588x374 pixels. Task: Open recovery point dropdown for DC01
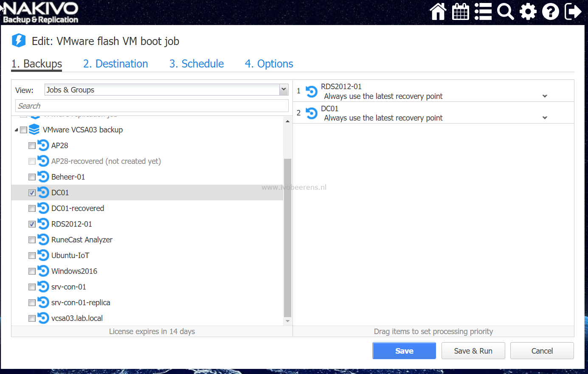[545, 118]
